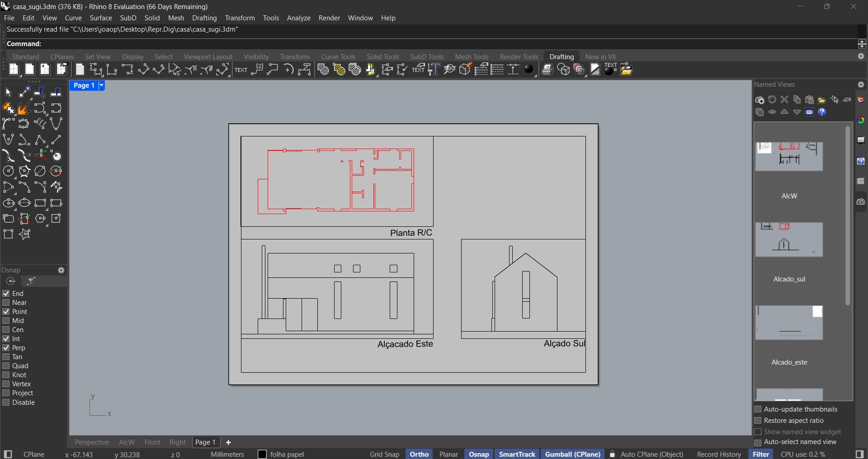The height and width of the screenshot is (459, 868).
Task: Open the Page 1 dropdown arrow
Action: point(102,86)
